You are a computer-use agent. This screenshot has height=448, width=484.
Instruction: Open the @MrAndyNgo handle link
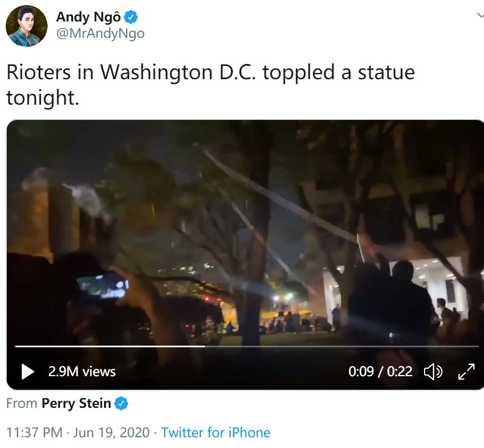pyautogui.click(x=100, y=33)
